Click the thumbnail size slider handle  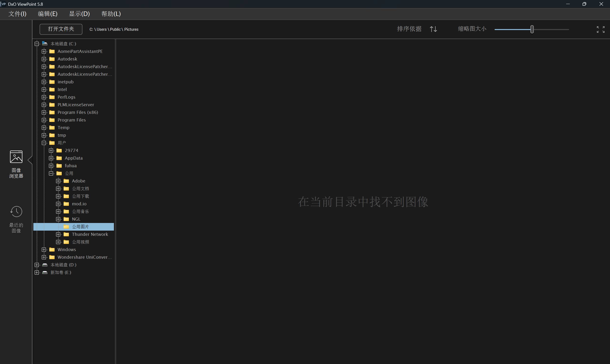532,30
